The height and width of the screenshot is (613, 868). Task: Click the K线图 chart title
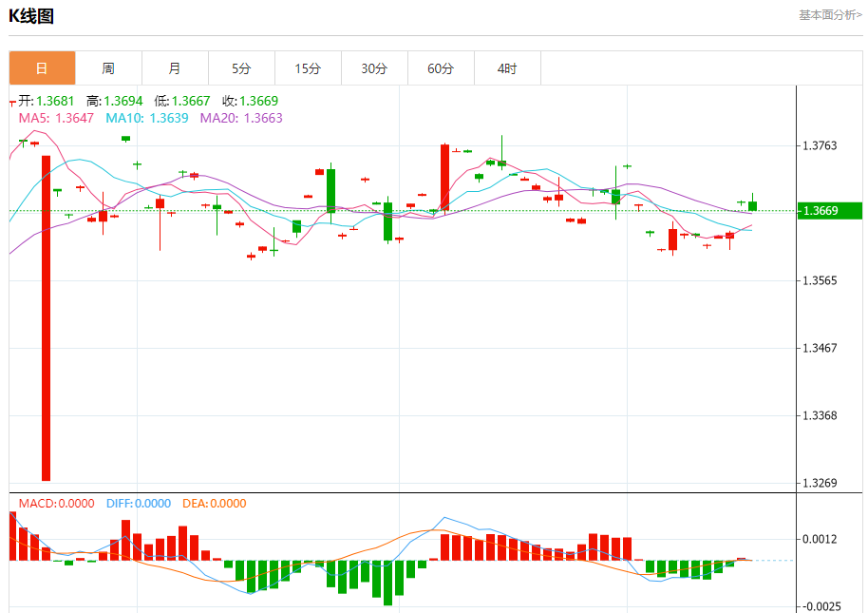tap(31, 16)
